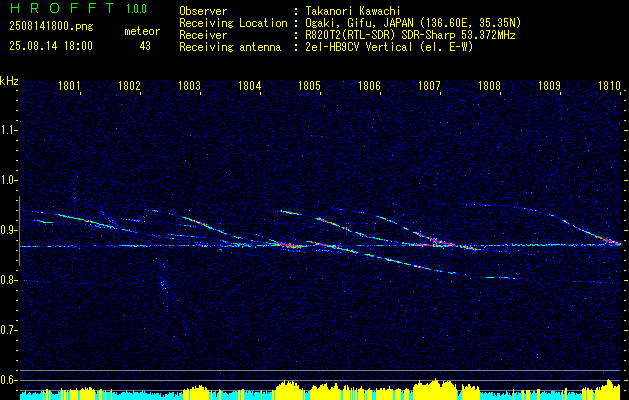
Task: Click the 1805 time marker
Action: [310, 85]
